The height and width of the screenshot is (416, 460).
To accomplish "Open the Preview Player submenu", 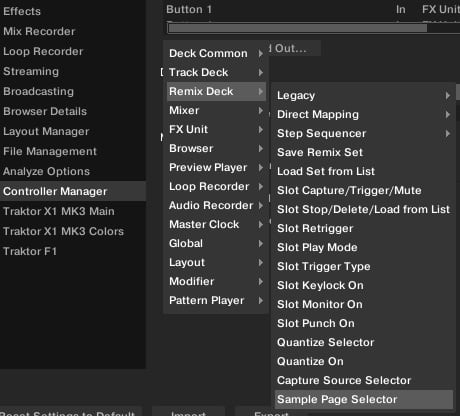I will [216, 167].
